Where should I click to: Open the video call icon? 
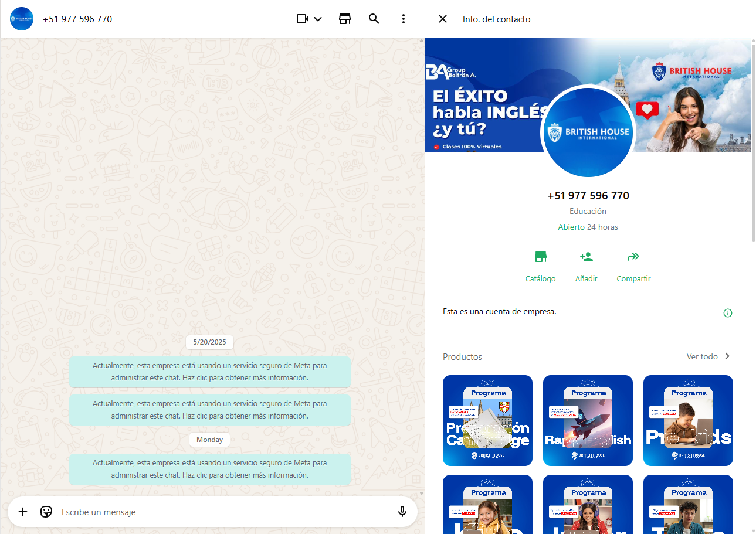coord(303,19)
